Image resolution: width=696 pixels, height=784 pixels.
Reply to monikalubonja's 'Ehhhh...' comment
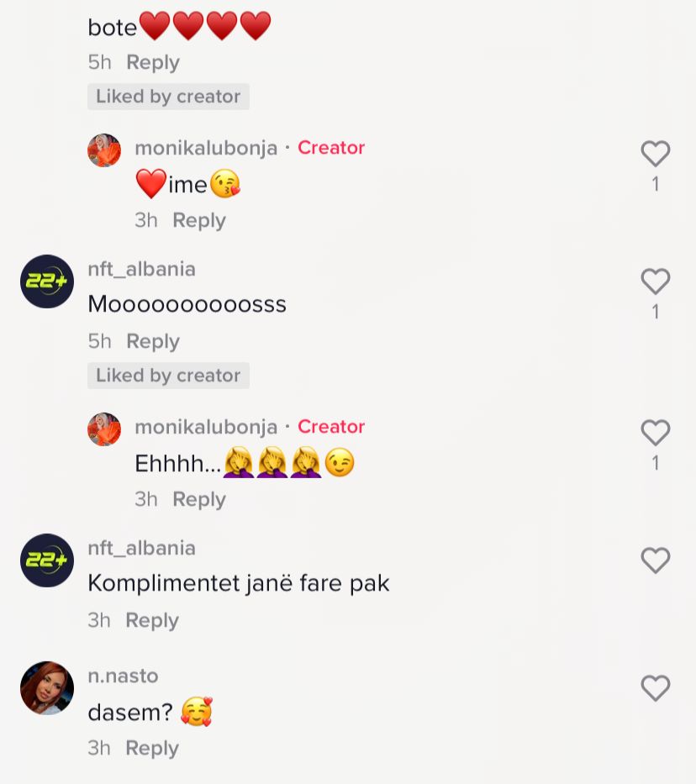[x=199, y=499]
